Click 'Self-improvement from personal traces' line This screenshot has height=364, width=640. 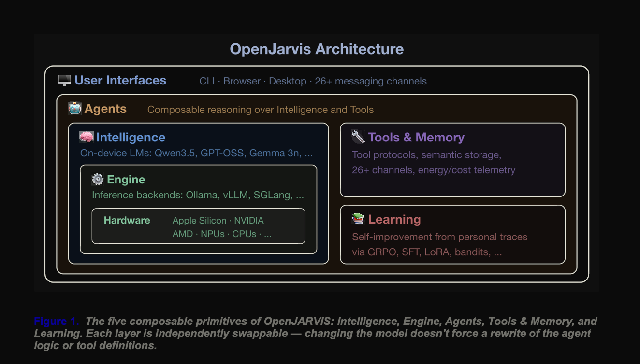(x=440, y=237)
